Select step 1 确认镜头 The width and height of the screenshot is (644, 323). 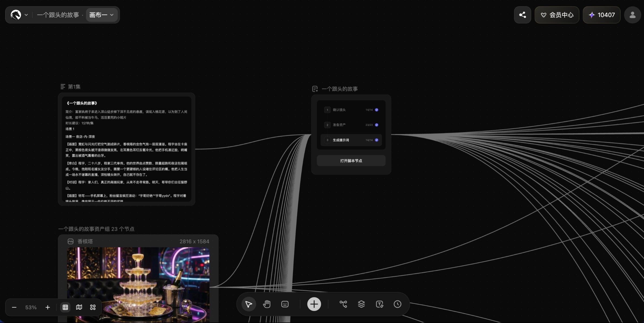[351, 110]
